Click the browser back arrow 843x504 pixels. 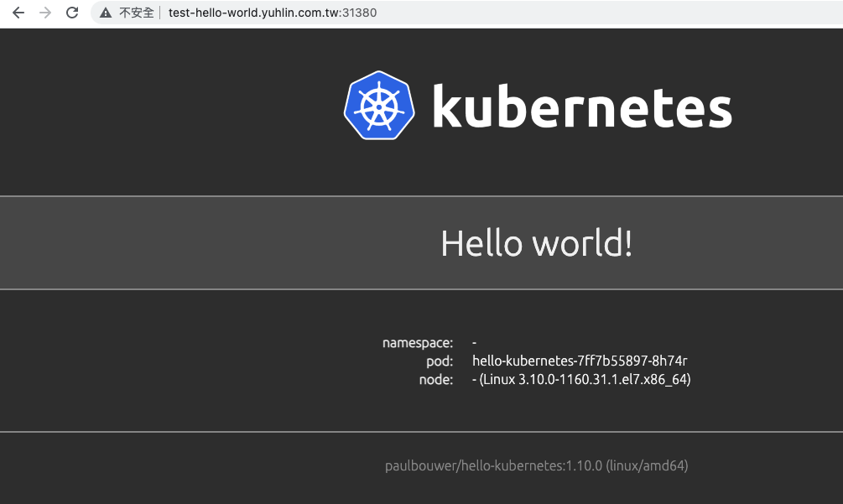(18, 13)
